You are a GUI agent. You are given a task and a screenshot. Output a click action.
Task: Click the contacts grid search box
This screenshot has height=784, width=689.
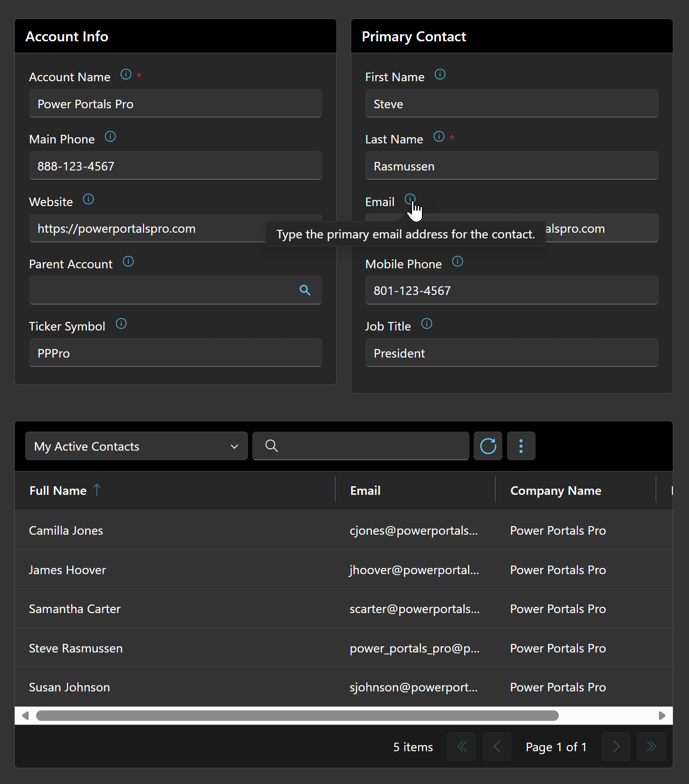point(361,446)
